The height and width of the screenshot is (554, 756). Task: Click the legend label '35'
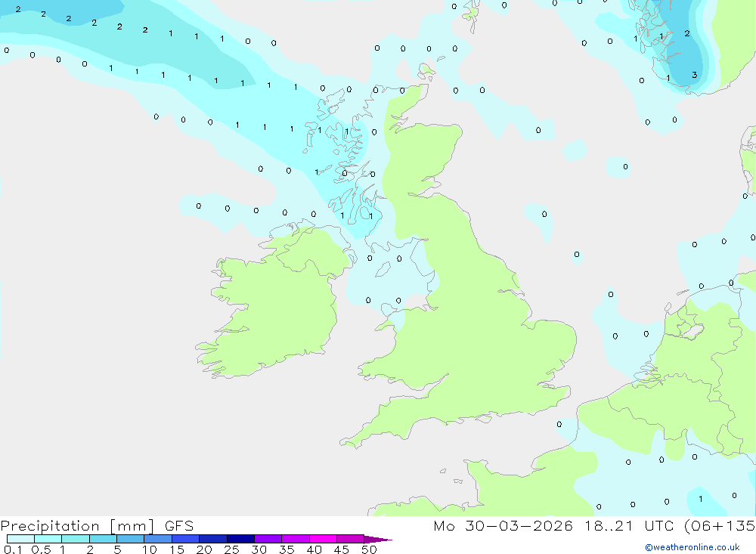click(x=287, y=549)
